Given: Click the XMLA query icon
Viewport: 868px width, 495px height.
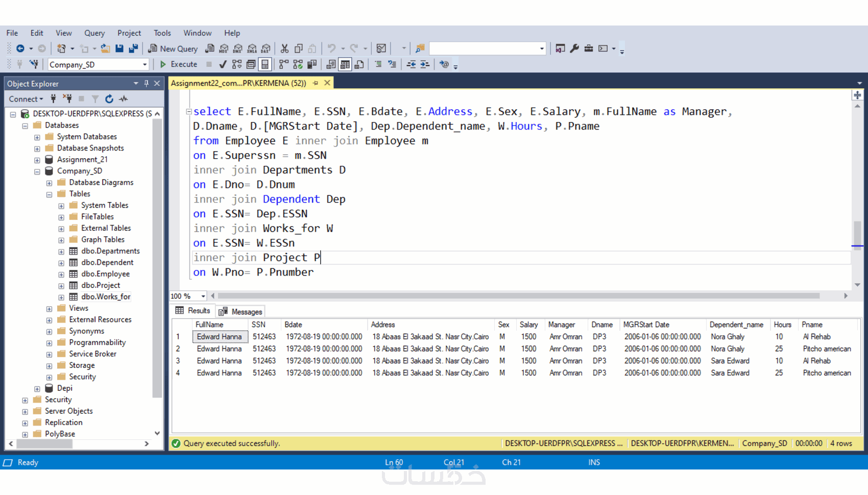Looking at the screenshot, I should (252, 48).
